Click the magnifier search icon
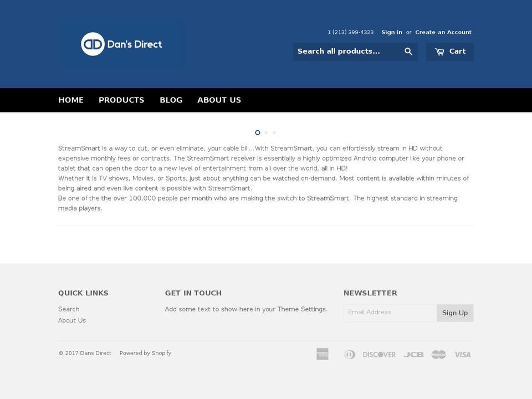532x399 pixels. click(408, 52)
